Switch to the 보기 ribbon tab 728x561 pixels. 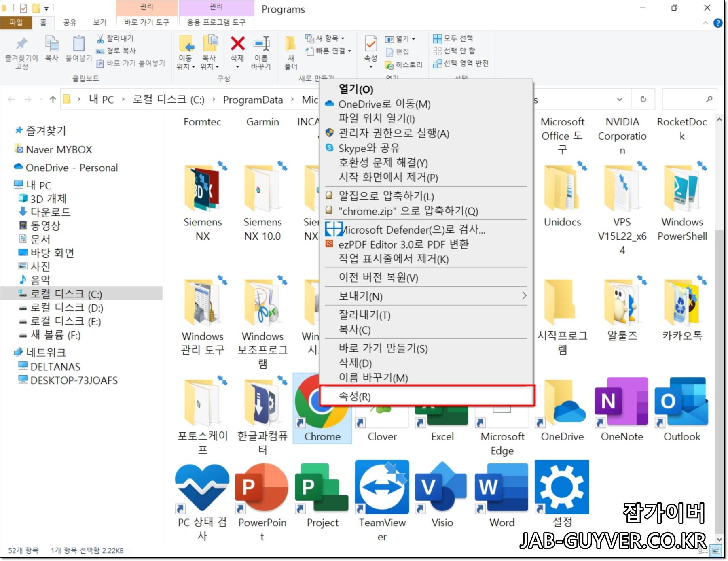(x=99, y=22)
